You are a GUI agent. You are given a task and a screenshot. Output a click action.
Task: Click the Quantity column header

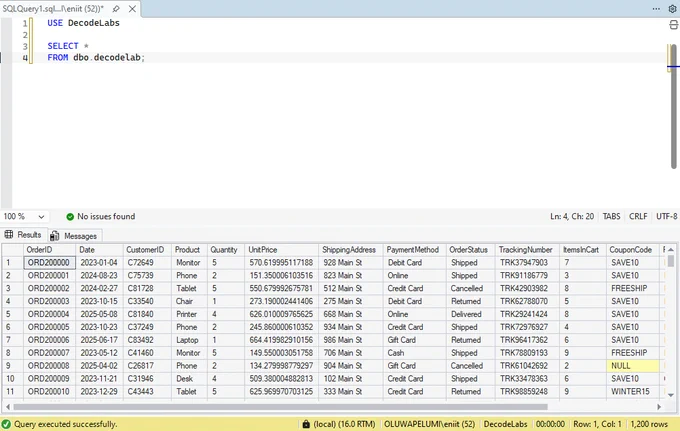click(226, 250)
